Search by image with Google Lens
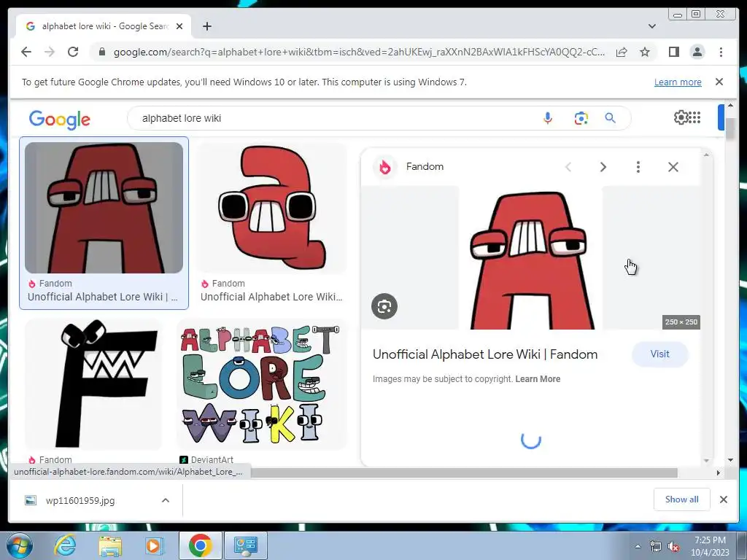Viewport: 747px width, 560px height. click(x=581, y=118)
